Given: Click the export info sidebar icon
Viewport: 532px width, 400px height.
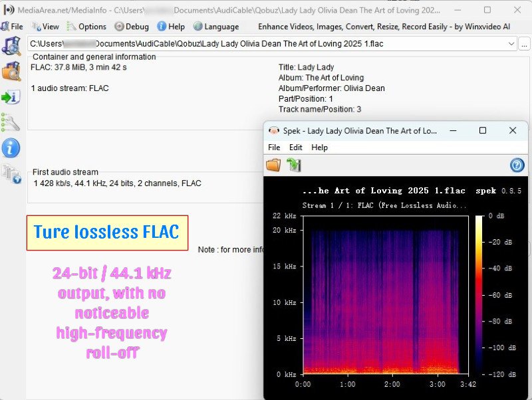Looking at the screenshot, I should (11, 97).
